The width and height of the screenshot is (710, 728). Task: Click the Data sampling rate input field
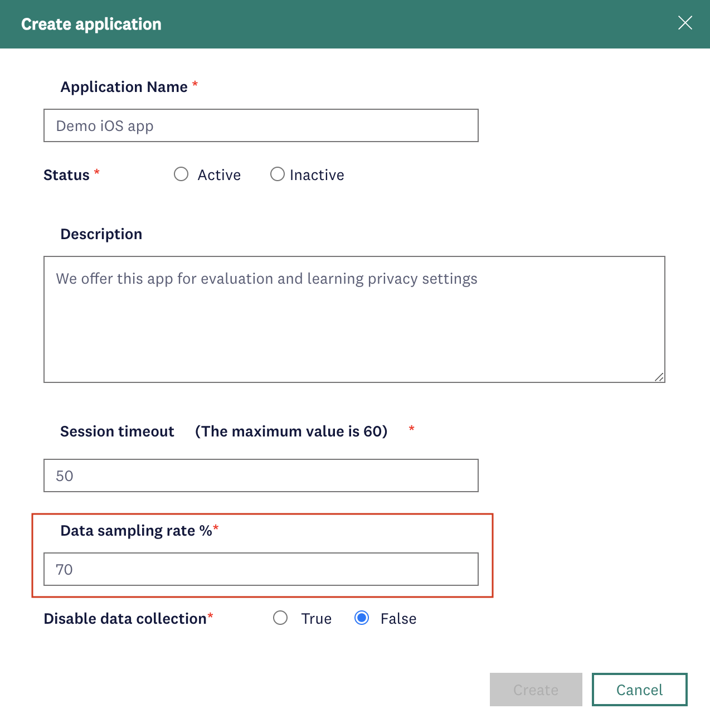(261, 569)
